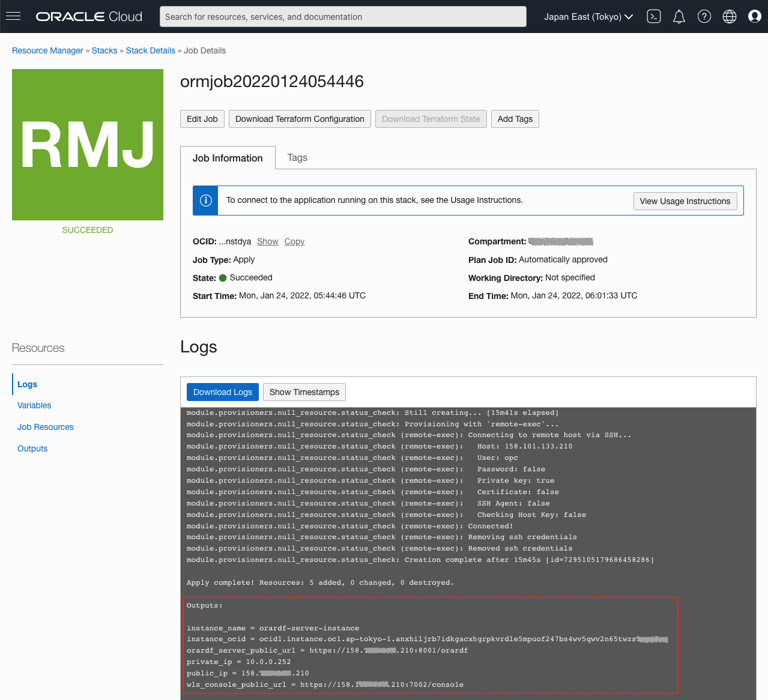
Task: Open Cloud Shell developer tools icon
Action: point(654,17)
